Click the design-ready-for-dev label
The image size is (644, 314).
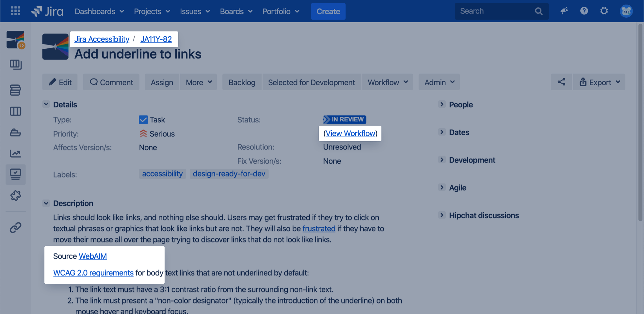tap(229, 174)
